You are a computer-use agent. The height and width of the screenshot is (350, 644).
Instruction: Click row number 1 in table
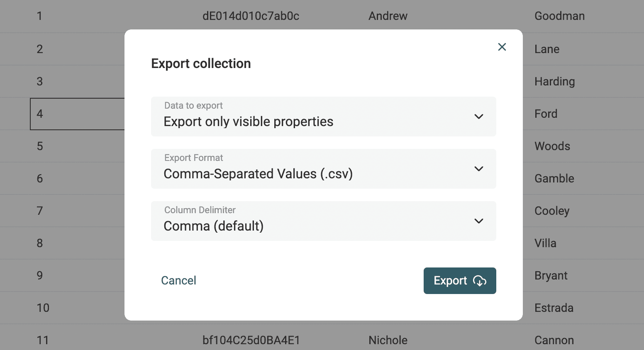coord(40,16)
